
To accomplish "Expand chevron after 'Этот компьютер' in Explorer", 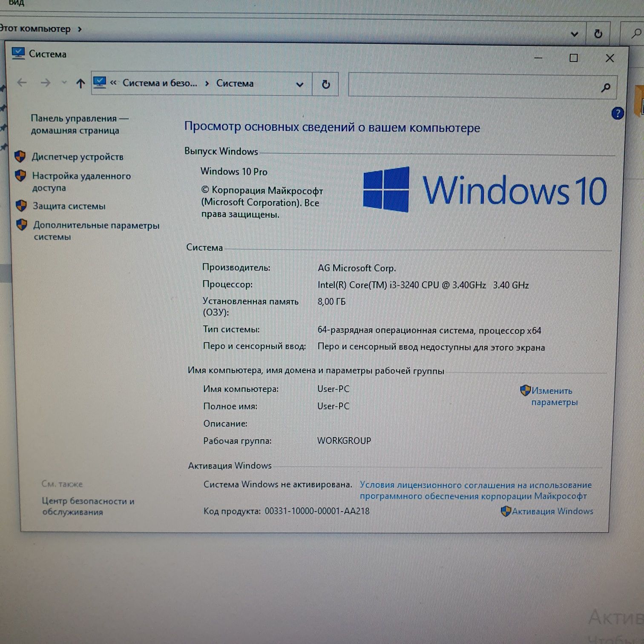I will tap(80, 29).
